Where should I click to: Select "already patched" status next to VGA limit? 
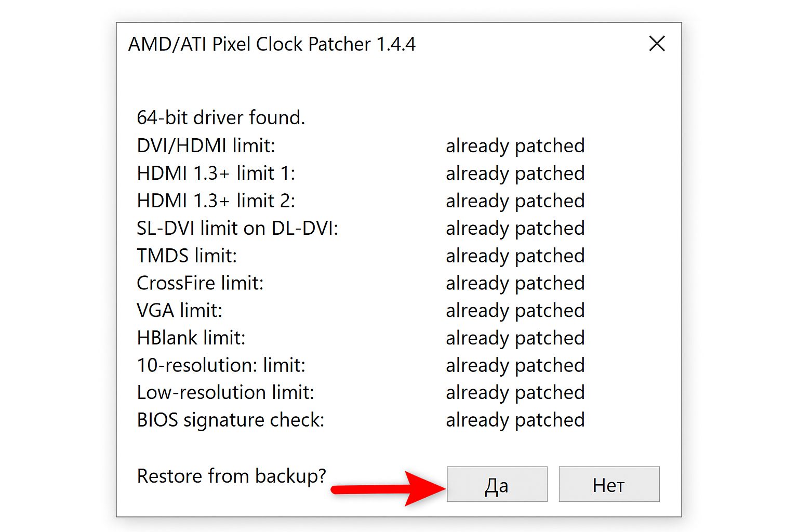click(x=515, y=311)
